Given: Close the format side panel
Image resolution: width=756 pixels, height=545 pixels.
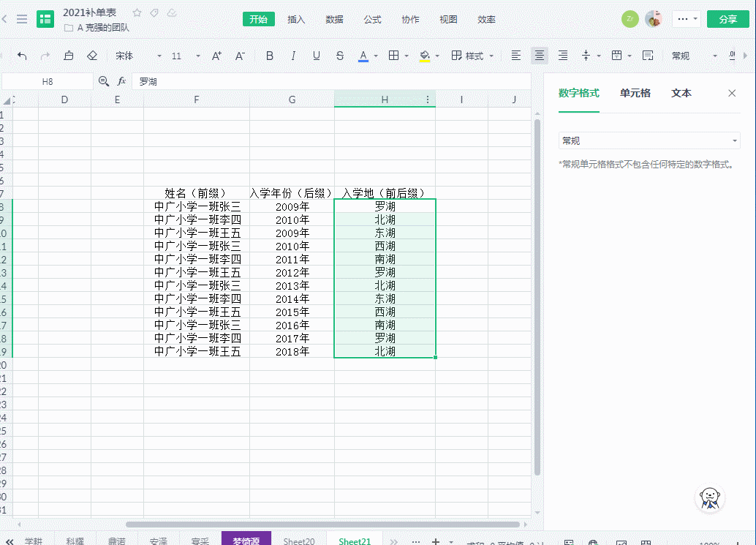Looking at the screenshot, I should click(x=732, y=93).
